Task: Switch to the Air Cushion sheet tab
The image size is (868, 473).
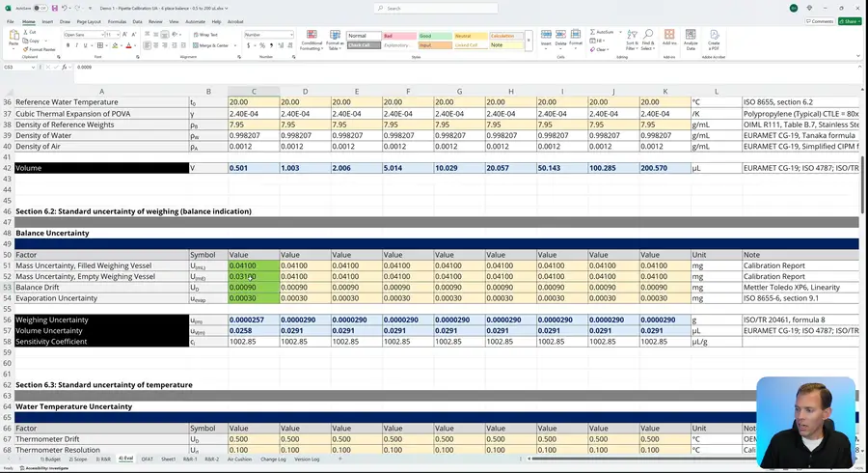Action: 239,459
